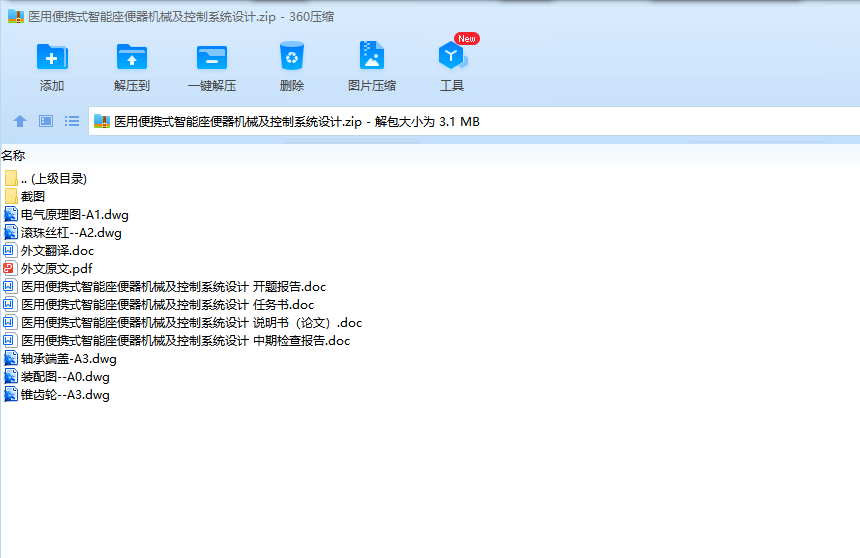Open the 工具 (Tools) icon with New badge
Image resolution: width=860 pixels, height=558 pixels.
(452, 55)
